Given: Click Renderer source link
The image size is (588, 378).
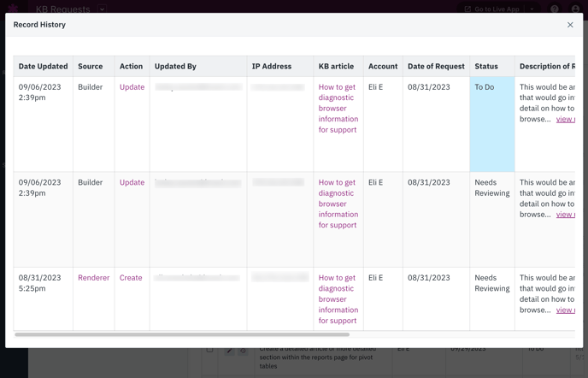Looking at the screenshot, I should click(94, 278).
